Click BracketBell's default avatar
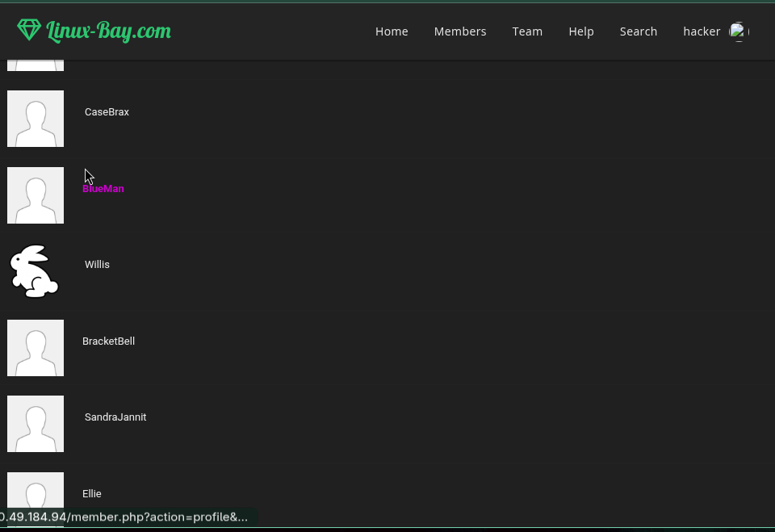The image size is (775, 532). click(x=36, y=348)
